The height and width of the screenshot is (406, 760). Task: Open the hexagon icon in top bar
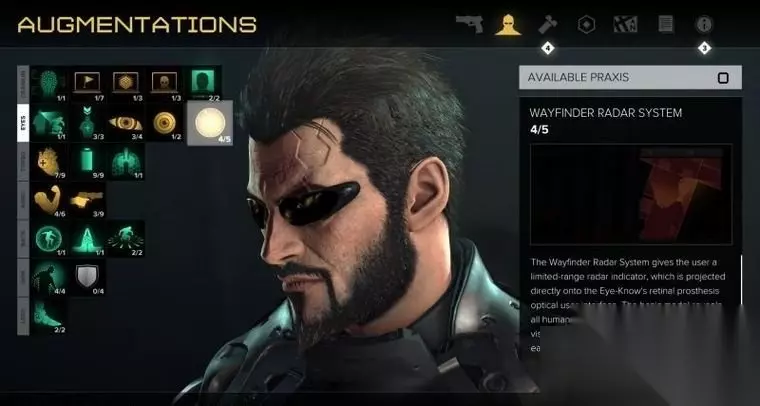(586, 24)
